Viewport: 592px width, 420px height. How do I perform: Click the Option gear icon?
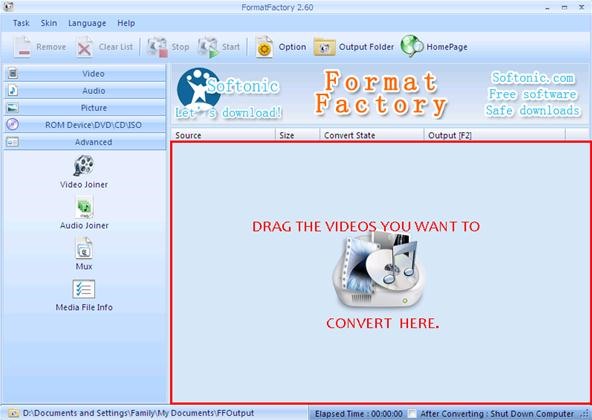[264, 47]
